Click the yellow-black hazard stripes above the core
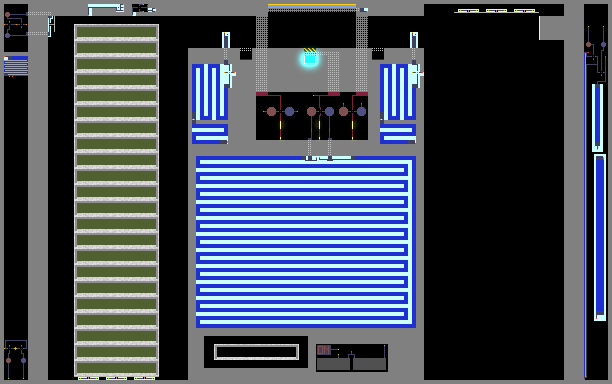This screenshot has height=384, width=612. tap(310, 50)
